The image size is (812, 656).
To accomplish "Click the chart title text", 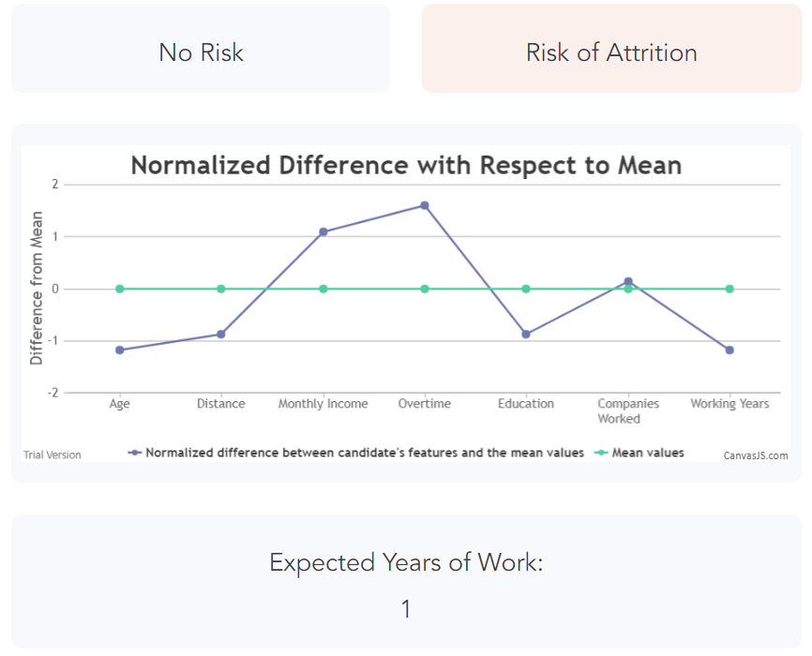I will (x=405, y=166).
